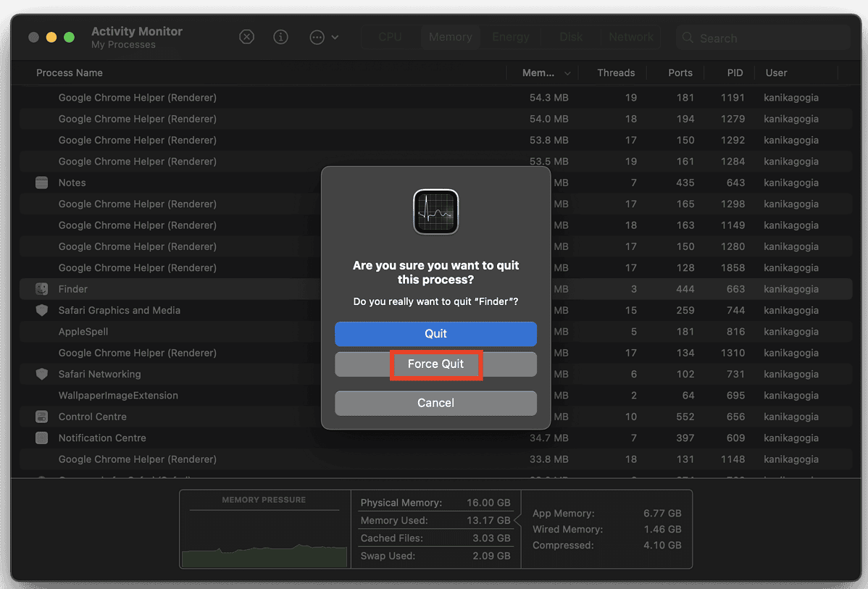Select Safari Graphics and Media name
The width and height of the screenshot is (868, 589).
pos(119,310)
